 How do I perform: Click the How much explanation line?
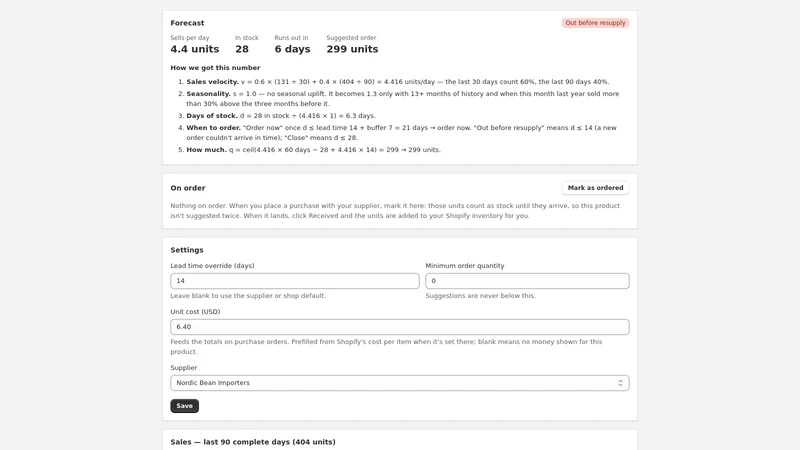tap(313, 149)
